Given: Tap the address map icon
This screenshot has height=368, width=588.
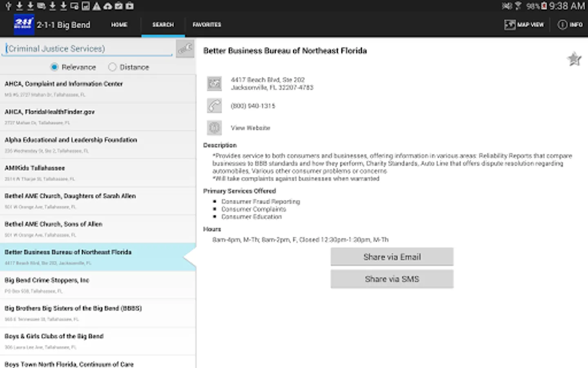Looking at the screenshot, I should pos(214,83).
